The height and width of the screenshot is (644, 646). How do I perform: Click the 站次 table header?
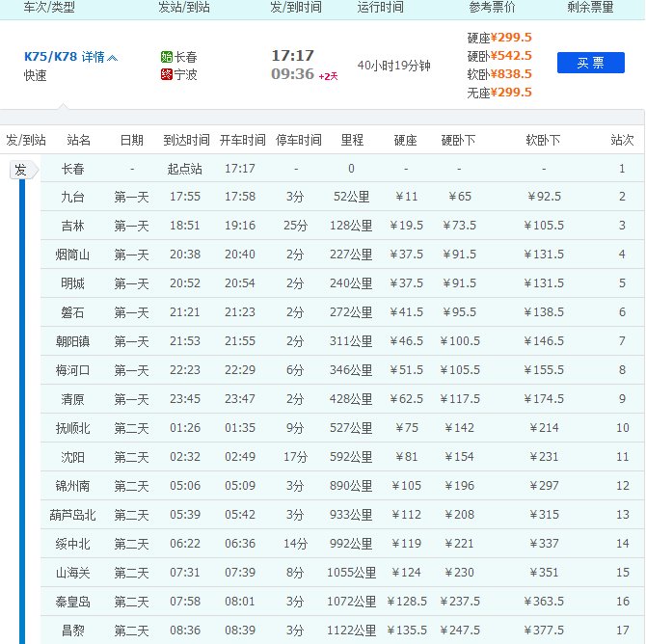click(622, 140)
